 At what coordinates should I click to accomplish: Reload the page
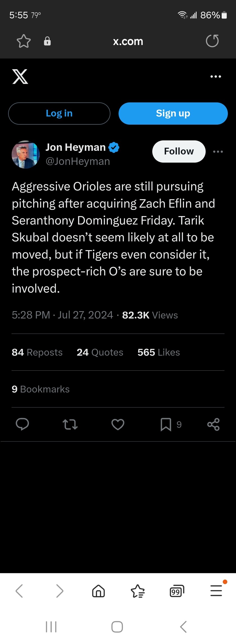point(212,41)
